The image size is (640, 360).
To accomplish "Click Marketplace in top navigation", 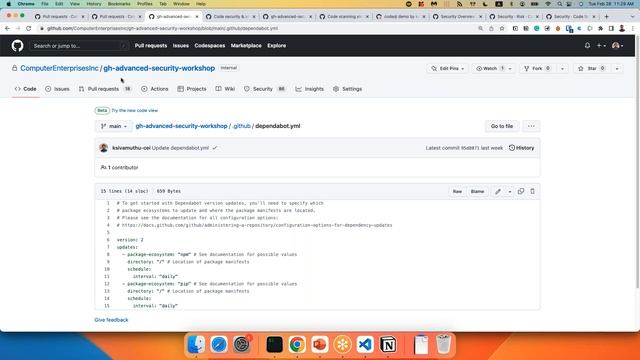I will click(246, 46).
